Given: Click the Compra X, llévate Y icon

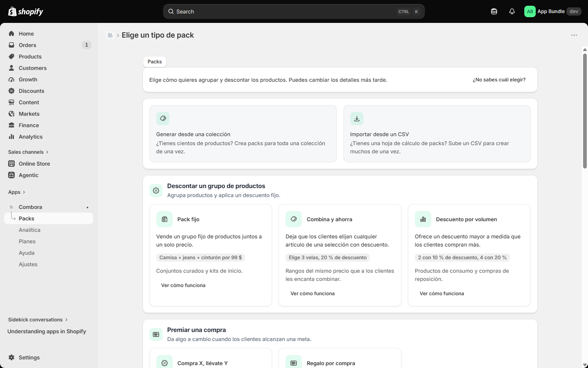Looking at the screenshot, I should 165,363.
